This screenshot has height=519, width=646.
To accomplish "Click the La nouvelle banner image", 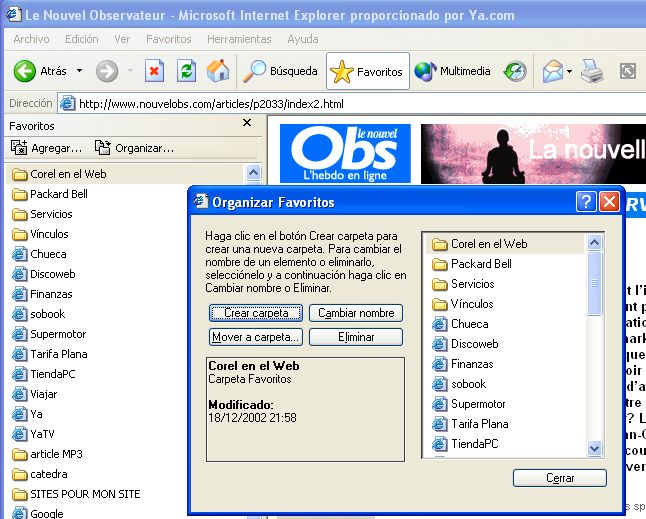I will pos(533,153).
